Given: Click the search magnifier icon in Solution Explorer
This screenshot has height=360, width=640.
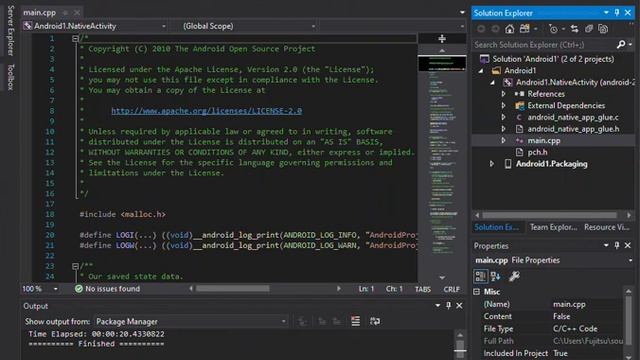Looking at the screenshot, I should (621, 44).
